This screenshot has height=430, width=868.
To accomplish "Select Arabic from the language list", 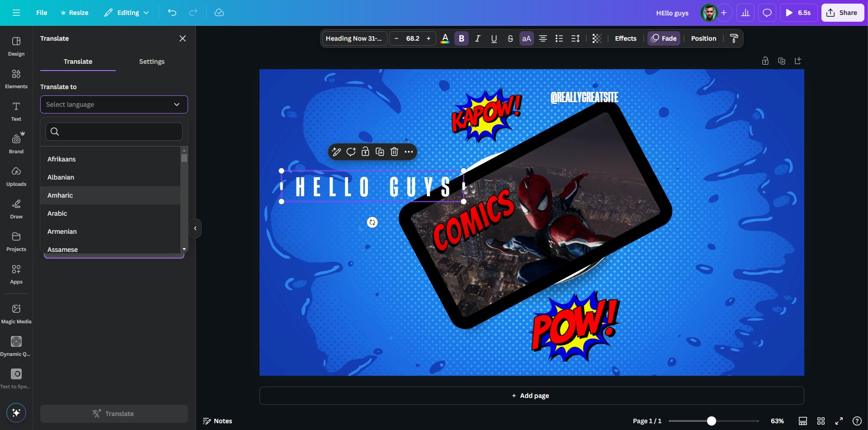I will coord(110,213).
